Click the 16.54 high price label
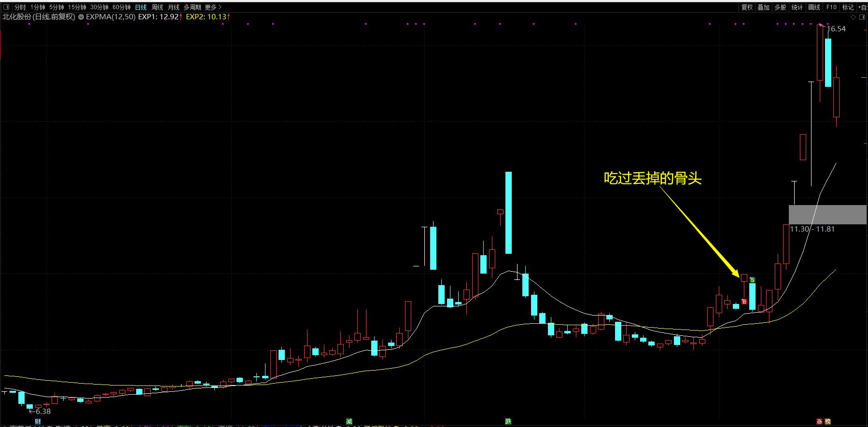 836,29
